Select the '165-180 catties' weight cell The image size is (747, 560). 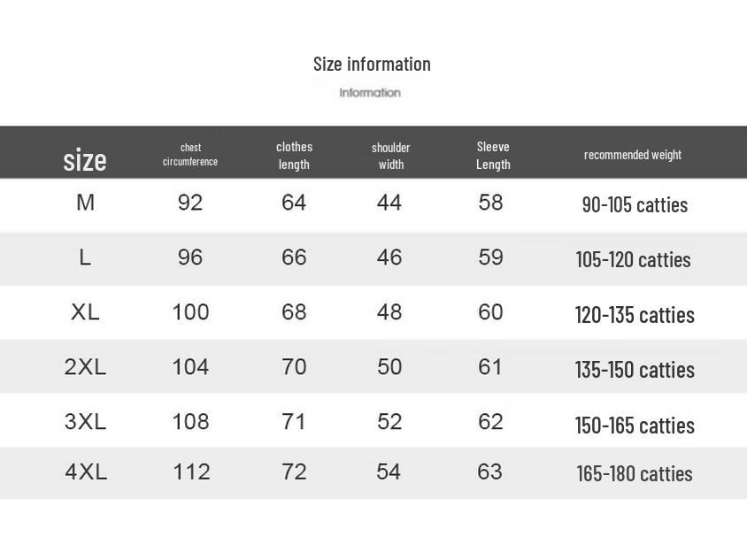(635, 474)
